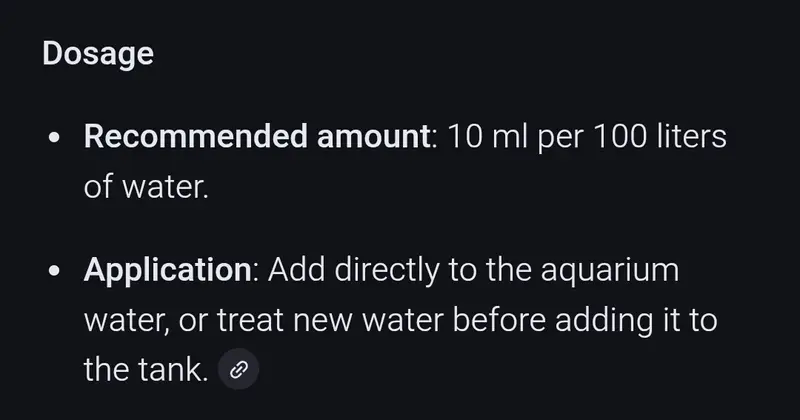The image size is (800, 420).
Task: Click the Dosage heading
Action: [98, 53]
